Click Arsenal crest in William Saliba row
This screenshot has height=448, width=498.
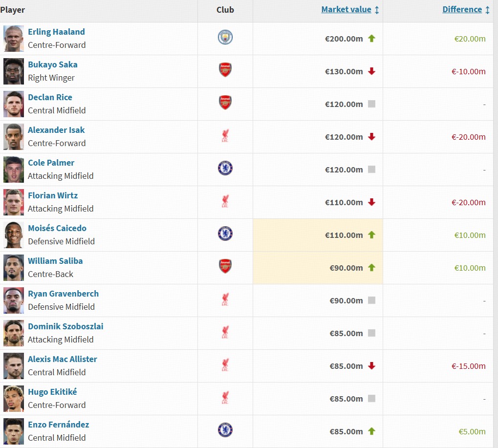225,267
